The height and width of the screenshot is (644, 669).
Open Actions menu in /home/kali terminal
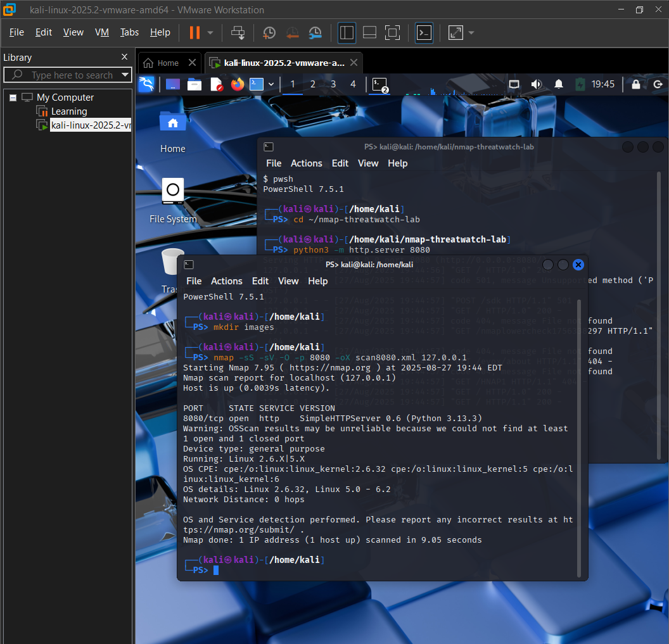pyautogui.click(x=227, y=281)
